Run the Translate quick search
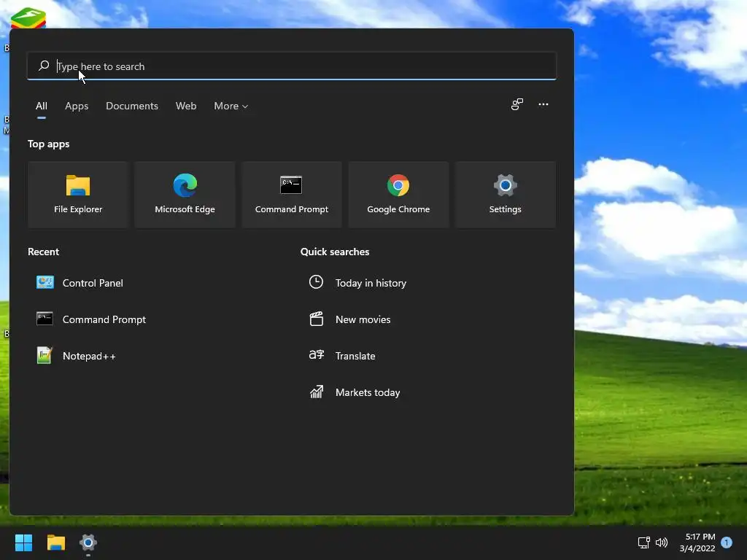747x560 pixels. click(x=342, y=356)
